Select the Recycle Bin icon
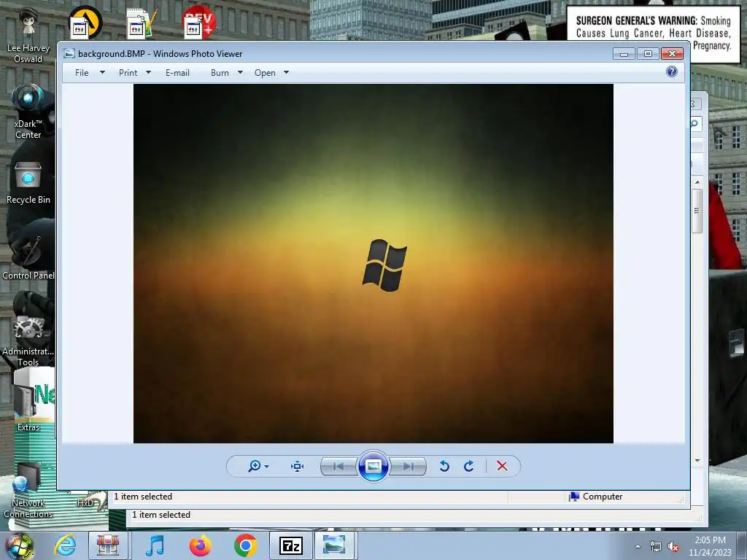Image resolution: width=747 pixels, height=560 pixels. click(28, 183)
